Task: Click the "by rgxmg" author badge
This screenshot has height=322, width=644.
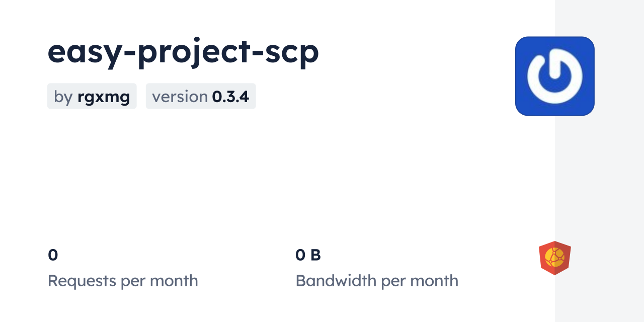Action: pos(92,96)
